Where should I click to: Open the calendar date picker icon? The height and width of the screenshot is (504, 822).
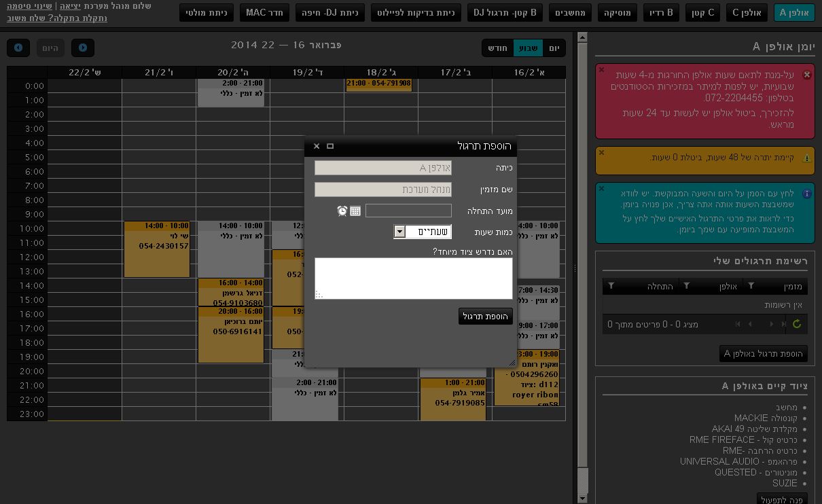(355, 211)
